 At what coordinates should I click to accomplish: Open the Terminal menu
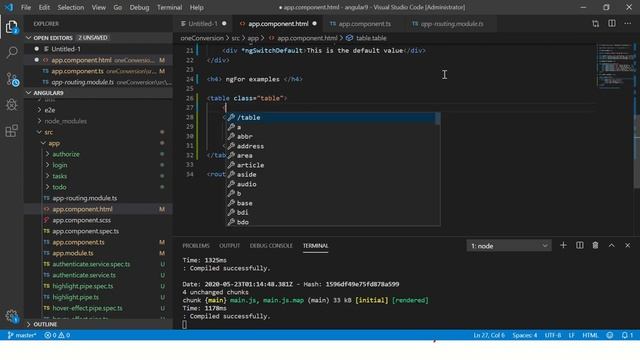(x=169, y=7)
